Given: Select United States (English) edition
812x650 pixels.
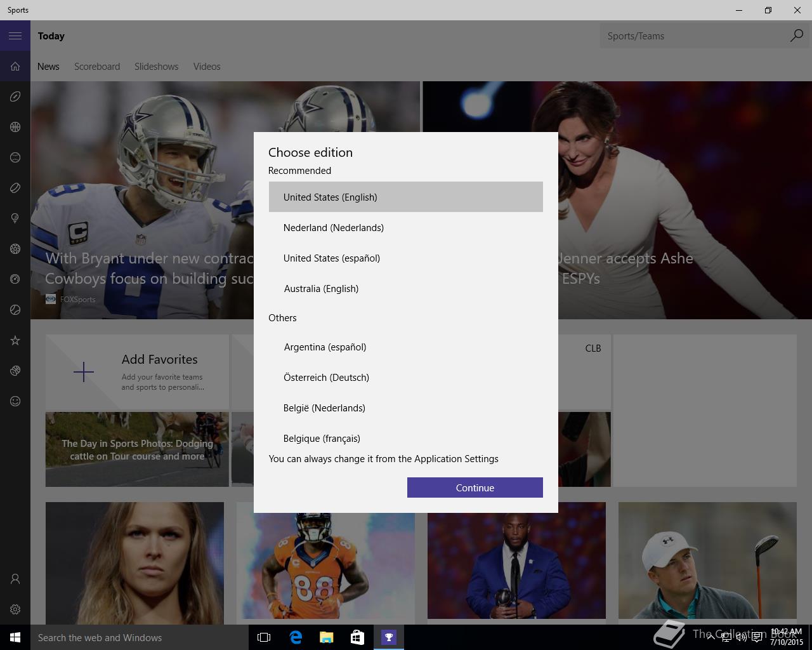Looking at the screenshot, I should coord(406,197).
